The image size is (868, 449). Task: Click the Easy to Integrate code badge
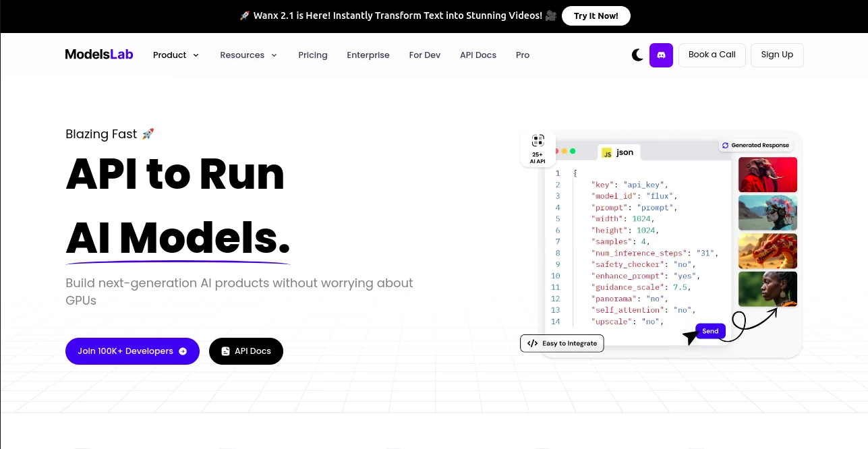point(562,343)
